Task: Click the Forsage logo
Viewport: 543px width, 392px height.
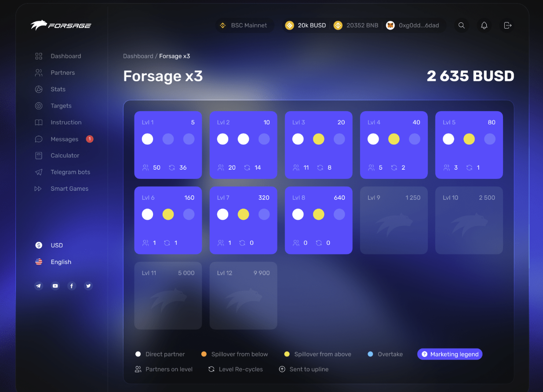Action: [x=61, y=25]
